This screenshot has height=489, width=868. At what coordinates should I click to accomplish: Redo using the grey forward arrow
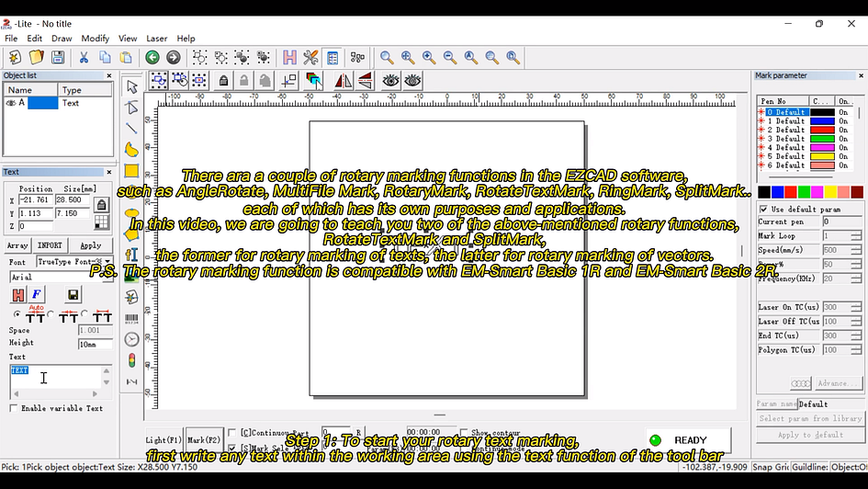(x=174, y=57)
